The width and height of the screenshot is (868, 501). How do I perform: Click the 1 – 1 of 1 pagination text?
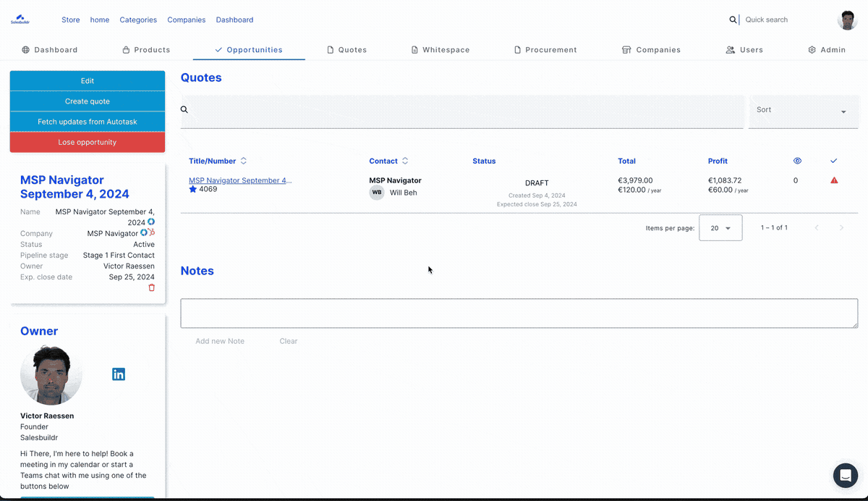(774, 227)
